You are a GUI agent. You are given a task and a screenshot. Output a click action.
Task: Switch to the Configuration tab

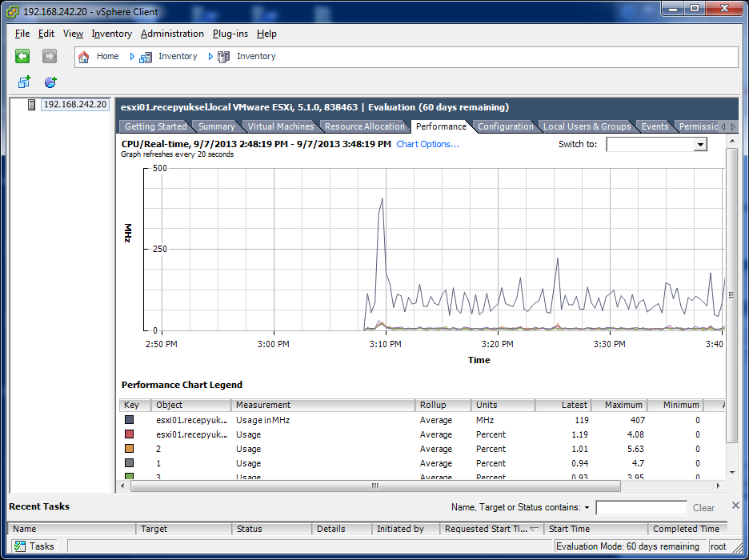[x=506, y=126]
